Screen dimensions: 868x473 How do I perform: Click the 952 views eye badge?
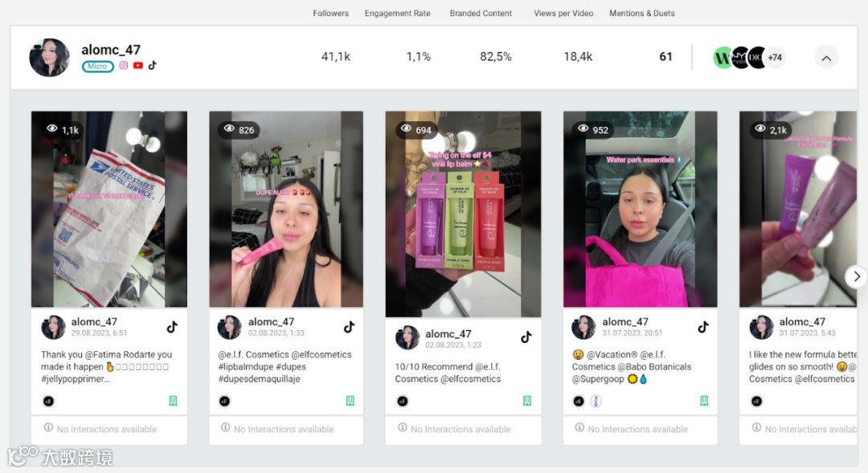pyautogui.click(x=593, y=129)
